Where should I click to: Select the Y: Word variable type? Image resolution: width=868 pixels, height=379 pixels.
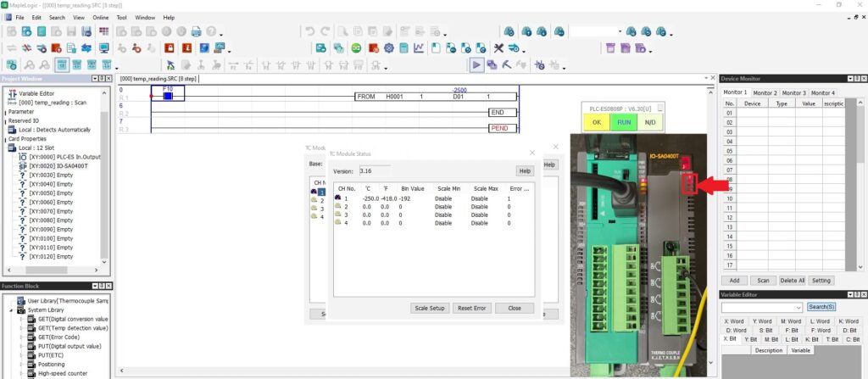[762, 321]
